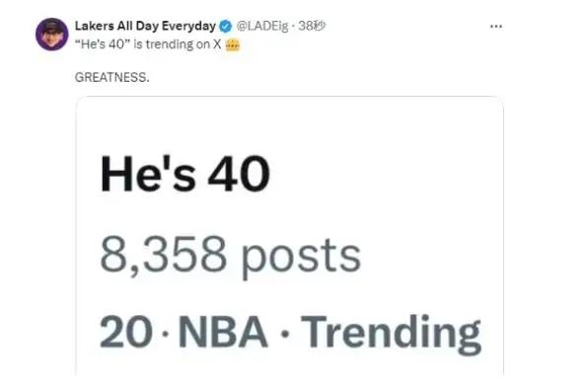Image resolution: width=588 pixels, height=389 pixels.
Task: Select the "He's 40" is trending on X text
Action: pos(148,44)
